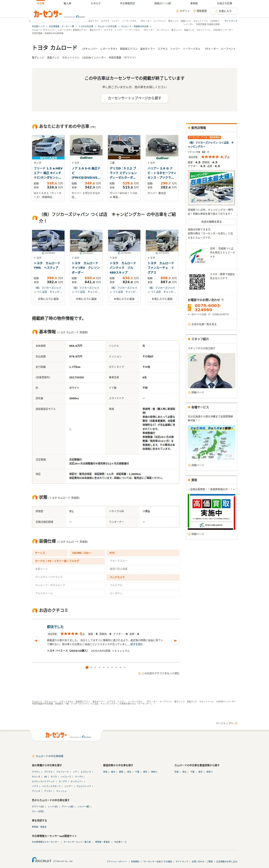Click the 1.7万km mileage value
Screen dimensions: 269x868
point(75,367)
